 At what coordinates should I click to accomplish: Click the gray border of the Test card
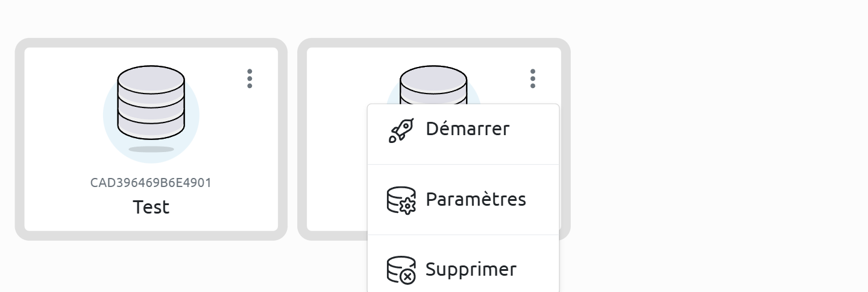(x=19, y=139)
